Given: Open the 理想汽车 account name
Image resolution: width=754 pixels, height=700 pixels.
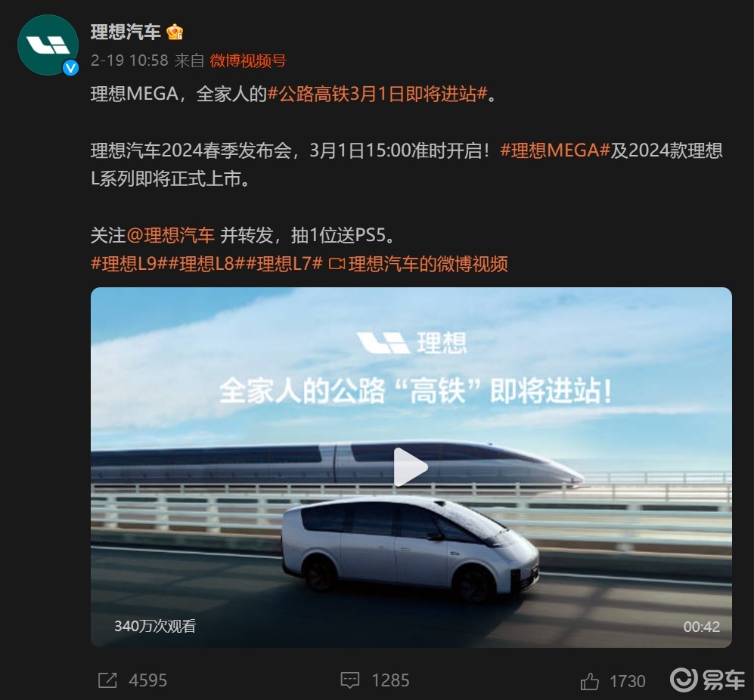Looking at the screenshot, I should point(126,33).
